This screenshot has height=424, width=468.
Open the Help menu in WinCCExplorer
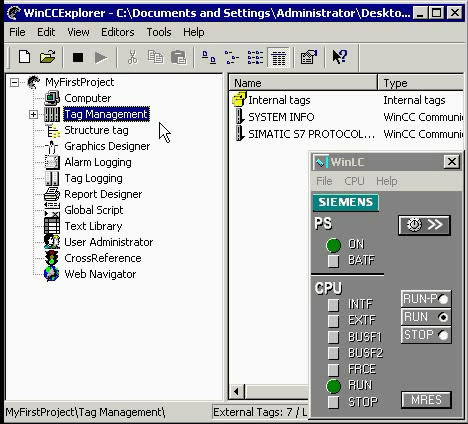194,32
